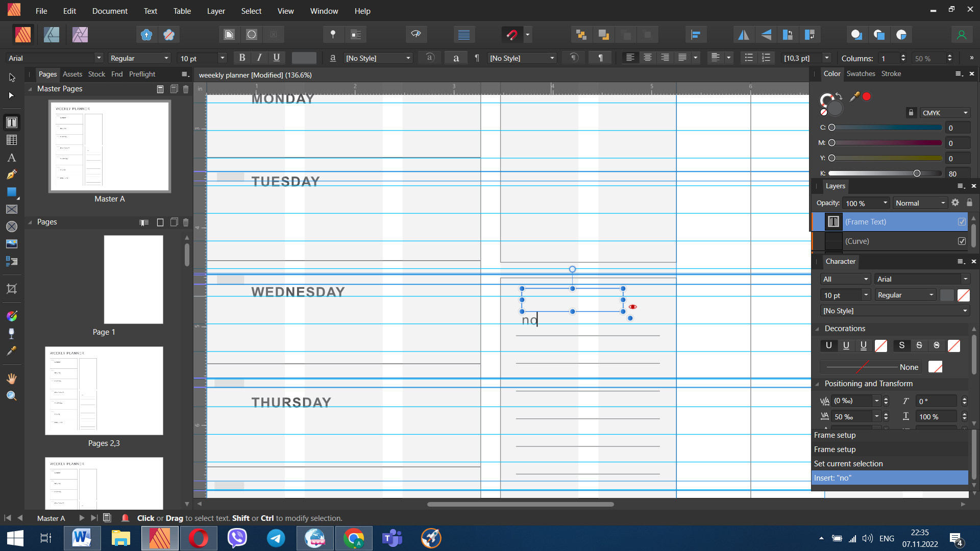
Task: Toggle underline formatting in toolbar
Action: 276,58
